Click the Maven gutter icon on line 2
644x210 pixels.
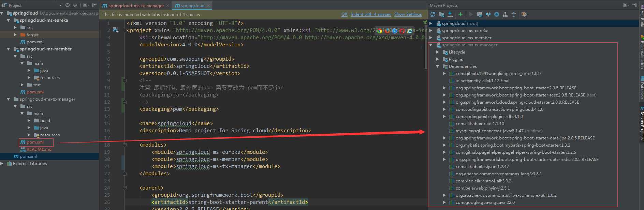tap(115, 30)
